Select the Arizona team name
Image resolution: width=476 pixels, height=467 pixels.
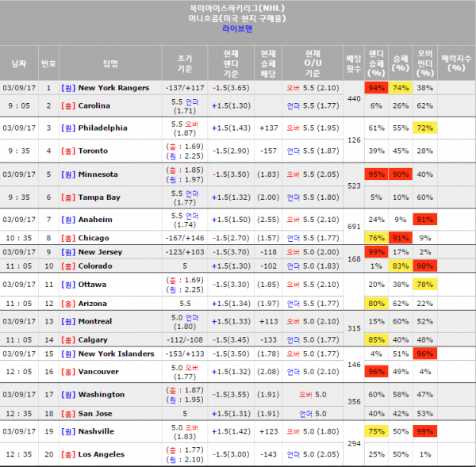point(93,304)
